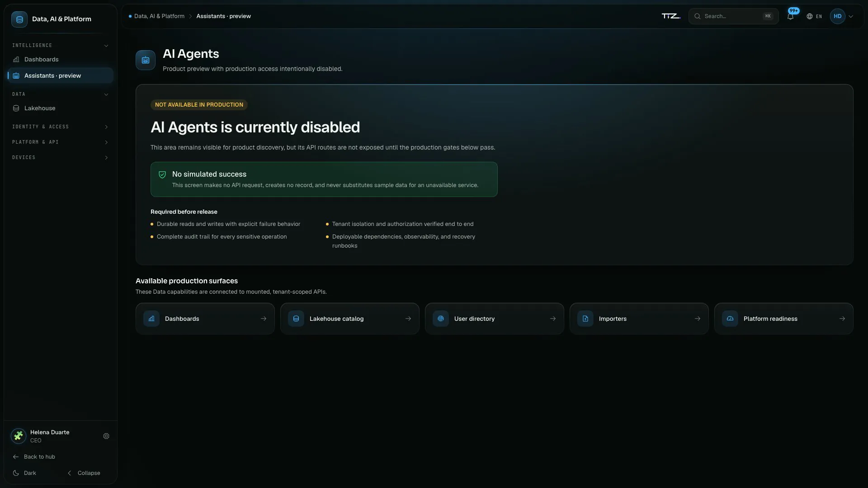Open the User directory card

(x=495, y=319)
